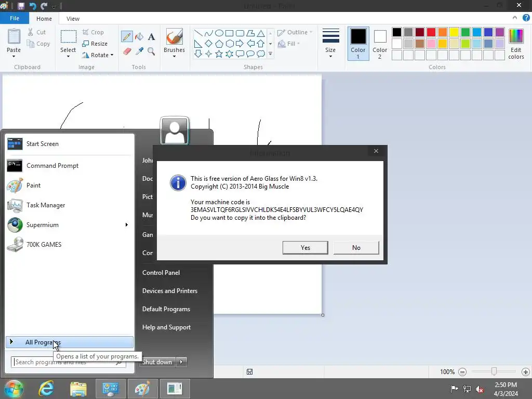Screen dimensions: 532x399
Task: Click the zoom out minus button
Action: (462, 372)
